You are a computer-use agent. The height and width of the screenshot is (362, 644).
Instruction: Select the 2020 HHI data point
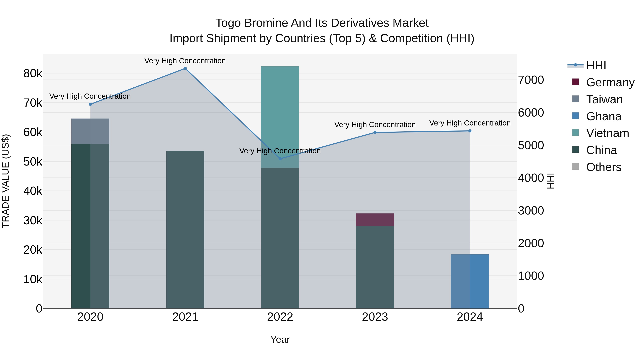(90, 104)
